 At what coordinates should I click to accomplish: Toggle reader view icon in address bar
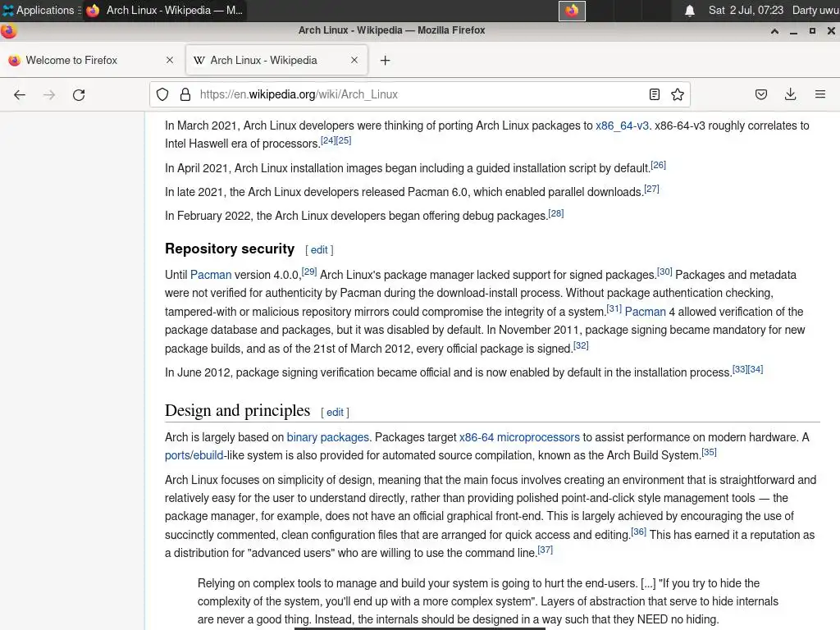[x=654, y=95]
